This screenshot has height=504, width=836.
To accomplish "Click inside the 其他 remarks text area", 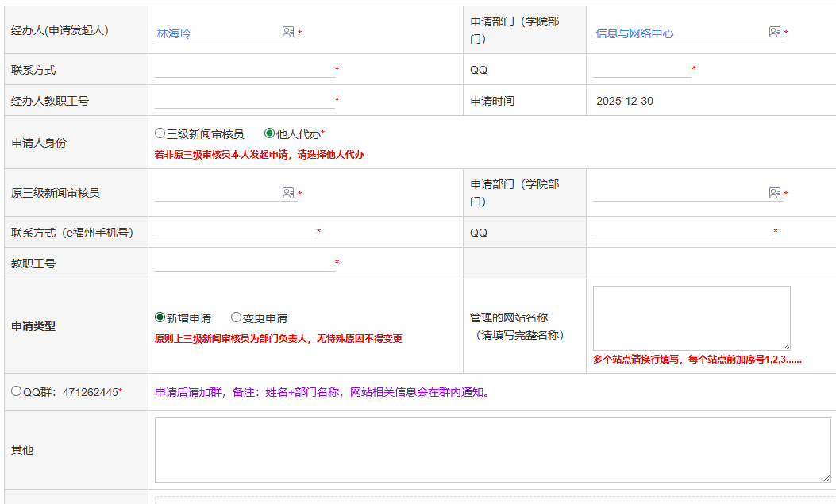I will click(492, 449).
